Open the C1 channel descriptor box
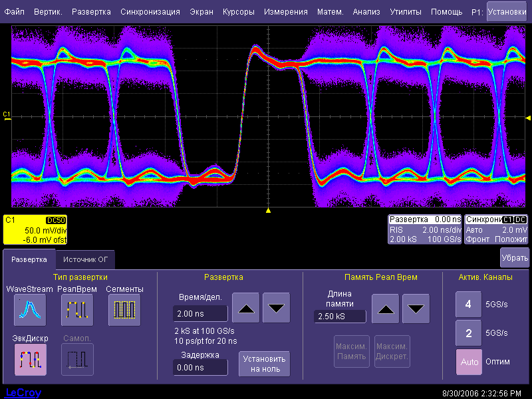Viewport: 532px width, 399px height. click(x=35, y=229)
